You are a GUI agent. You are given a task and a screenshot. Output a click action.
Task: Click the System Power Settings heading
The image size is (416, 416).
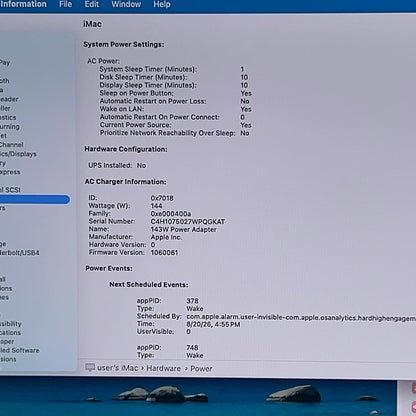[x=124, y=44]
